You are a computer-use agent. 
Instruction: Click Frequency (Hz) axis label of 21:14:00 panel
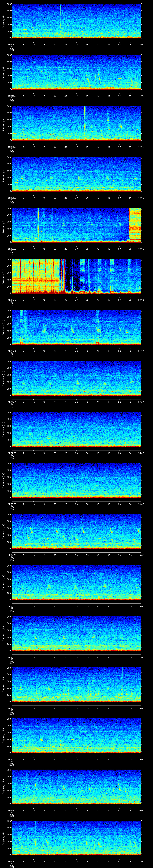tap(3, 21)
